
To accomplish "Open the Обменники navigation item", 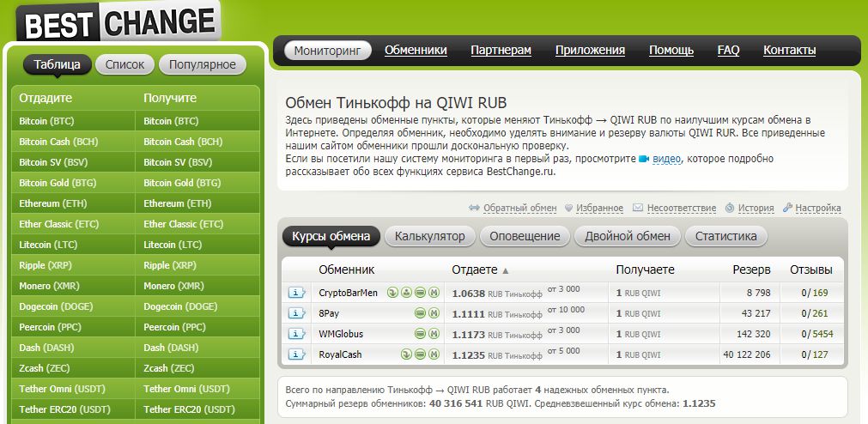I will [416, 51].
